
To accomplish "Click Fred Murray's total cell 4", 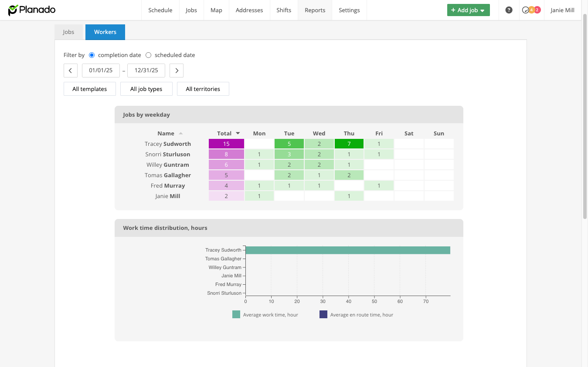I will point(226,186).
